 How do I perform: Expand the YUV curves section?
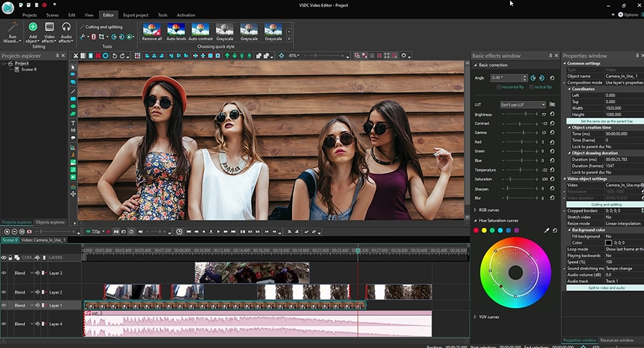click(x=477, y=317)
